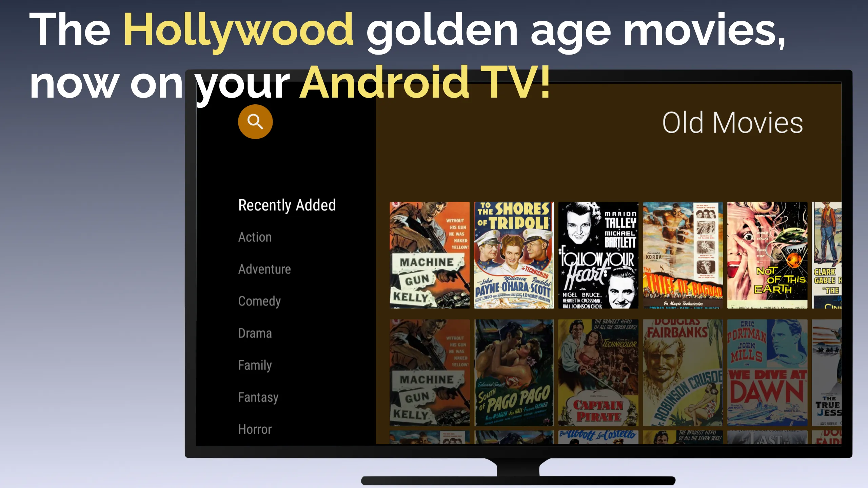Select the Action genre category
The image size is (868, 488).
point(255,237)
